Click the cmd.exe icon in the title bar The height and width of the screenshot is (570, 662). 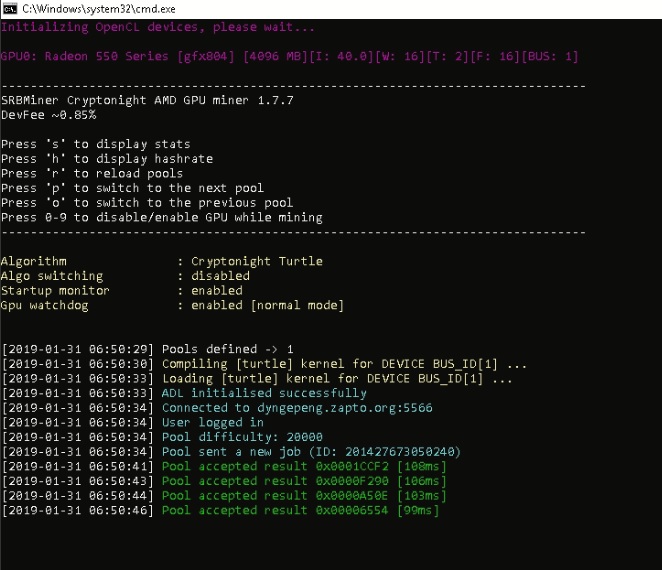tap(10, 8)
